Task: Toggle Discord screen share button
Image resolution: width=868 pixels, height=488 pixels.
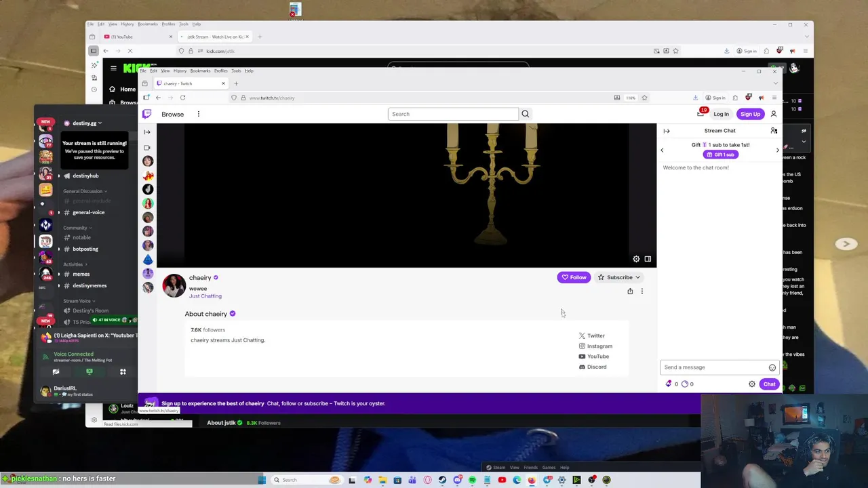Action: pyautogui.click(x=90, y=371)
